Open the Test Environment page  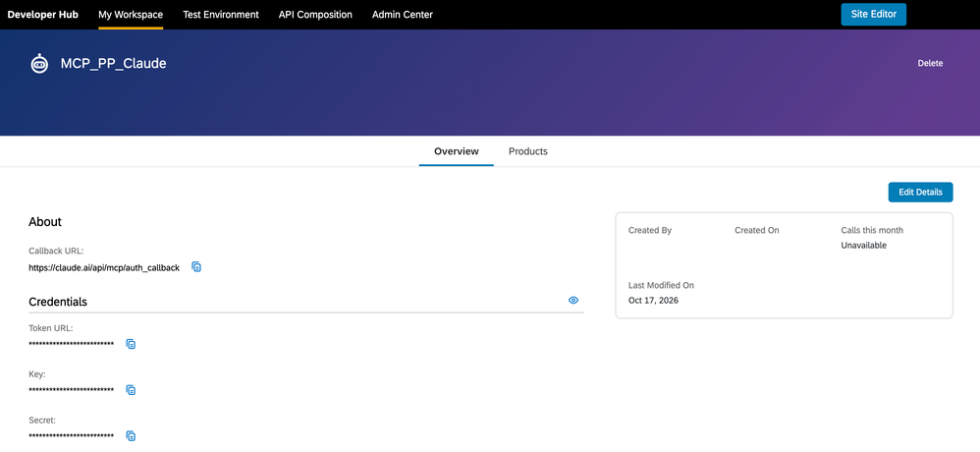coord(221,15)
